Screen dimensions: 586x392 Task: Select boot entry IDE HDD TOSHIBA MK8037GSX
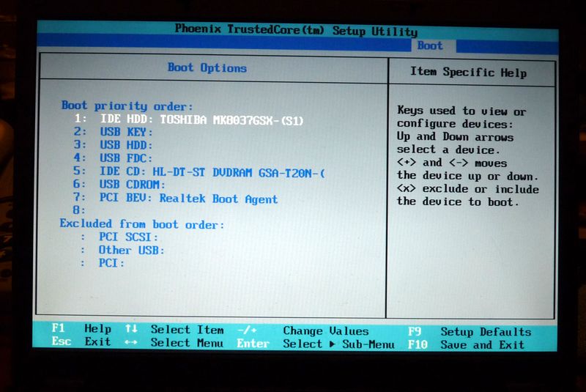coord(189,119)
